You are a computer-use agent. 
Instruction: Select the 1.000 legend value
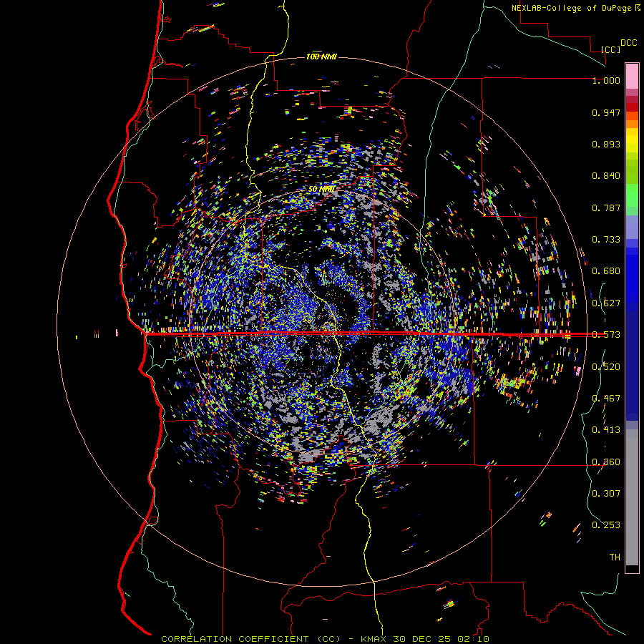click(606, 80)
